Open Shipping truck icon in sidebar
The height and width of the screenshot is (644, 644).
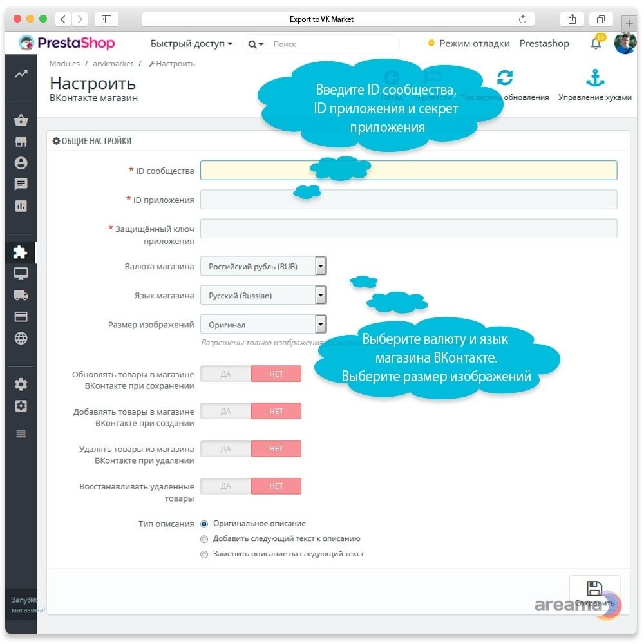(21, 296)
